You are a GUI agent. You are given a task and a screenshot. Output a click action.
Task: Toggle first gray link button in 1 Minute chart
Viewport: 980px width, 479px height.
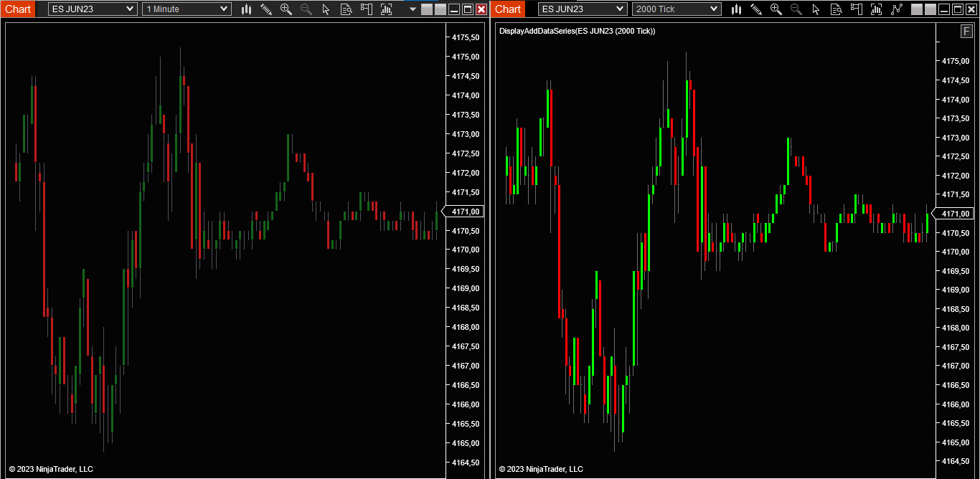click(427, 9)
